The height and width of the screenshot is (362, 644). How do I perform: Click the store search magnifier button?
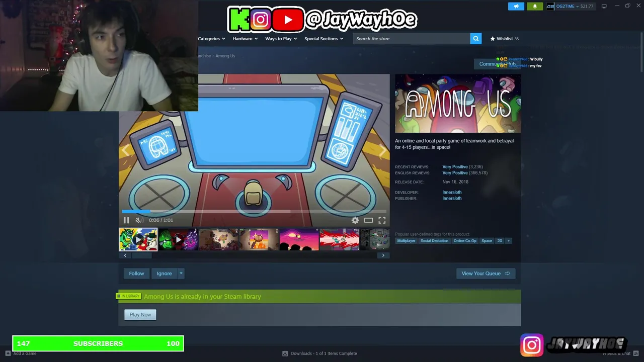tap(476, 39)
